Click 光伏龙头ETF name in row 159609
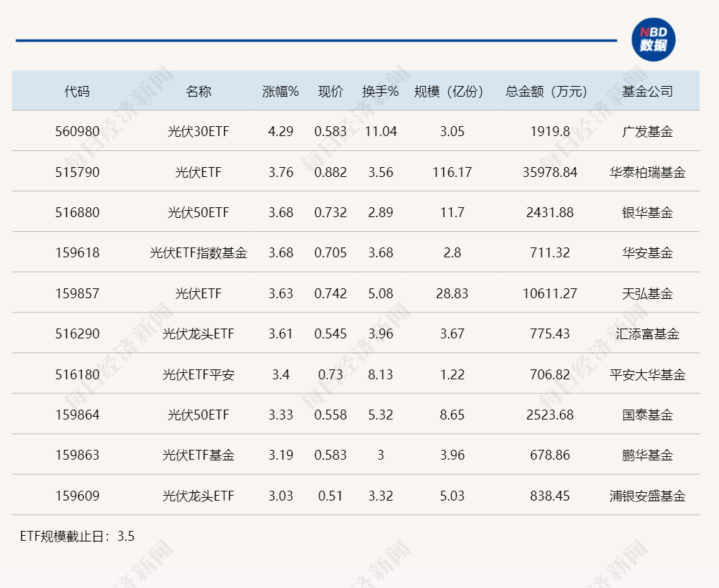The width and height of the screenshot is (719, 588). point(198,496)
